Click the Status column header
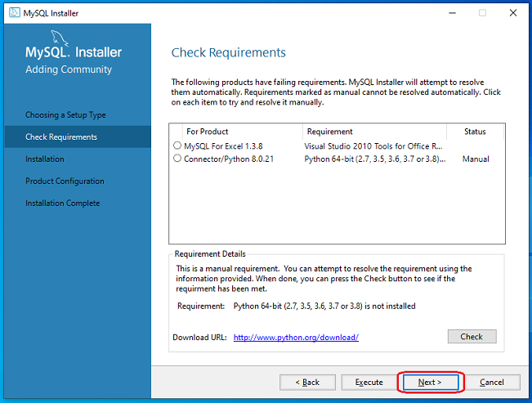 [x=475, y=132]
